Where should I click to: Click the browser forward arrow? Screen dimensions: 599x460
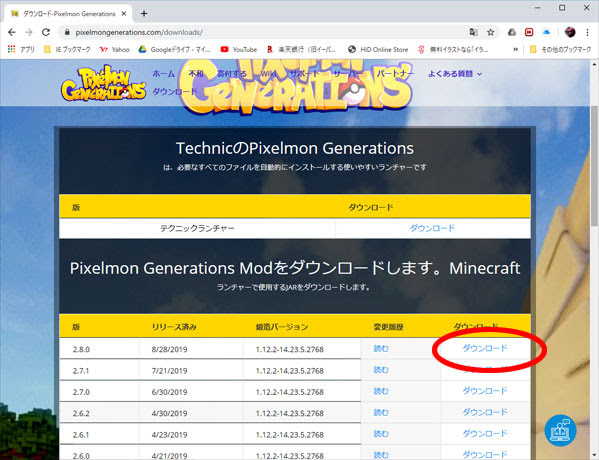click(29, 32)
